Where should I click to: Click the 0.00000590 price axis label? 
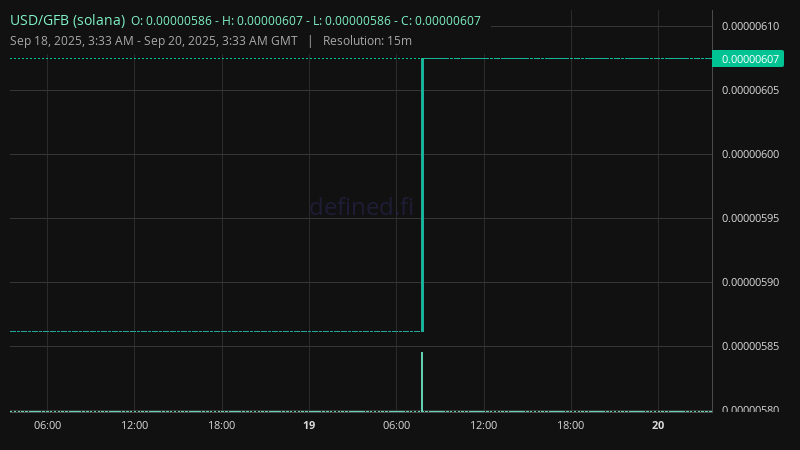751,282
